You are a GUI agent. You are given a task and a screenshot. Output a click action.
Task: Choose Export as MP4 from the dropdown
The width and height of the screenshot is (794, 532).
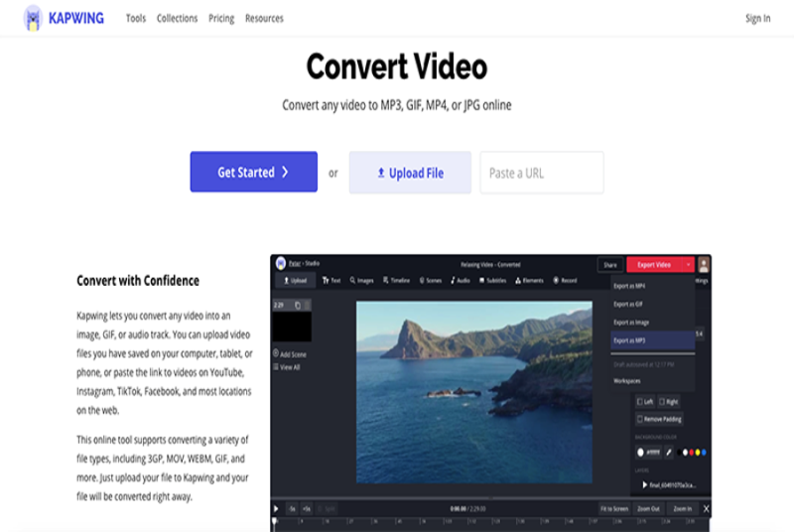[x=652, y=286]
